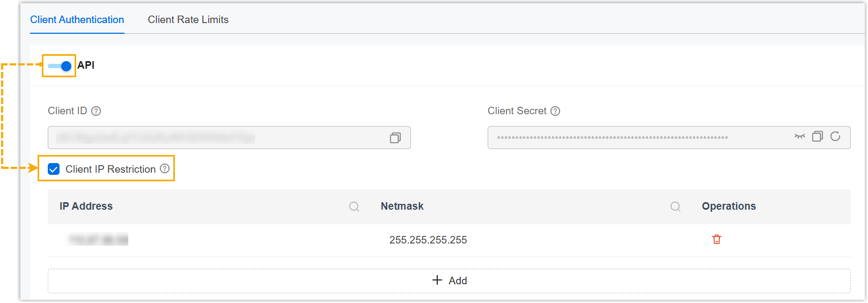Viewport: 868px width, 303px height.
Task: Select the 255.255.255.255 netmask cell
Action: click(428, 240)
